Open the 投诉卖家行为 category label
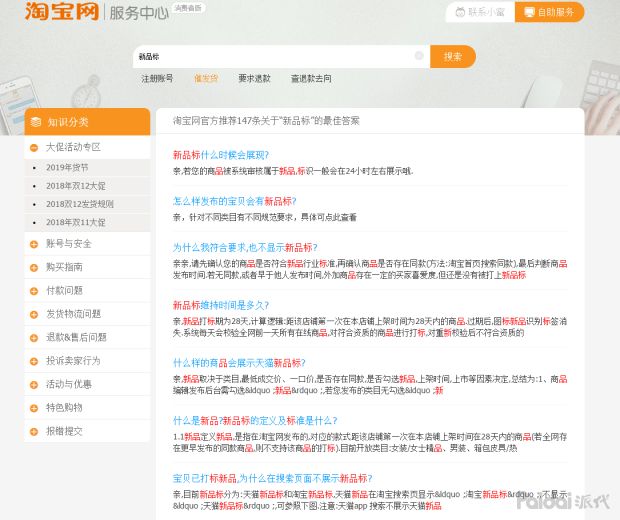The height and width of the screenshot is (520, 620). [73, 360]
